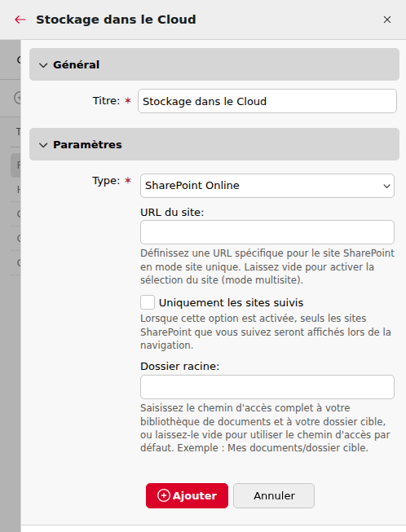Click the red back arrow icon
Screen dimensions: 406x532
click(x=20, y=20)
